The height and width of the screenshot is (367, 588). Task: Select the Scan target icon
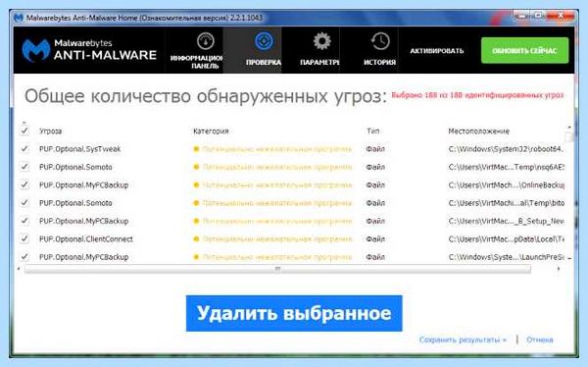tap(264, 41)
